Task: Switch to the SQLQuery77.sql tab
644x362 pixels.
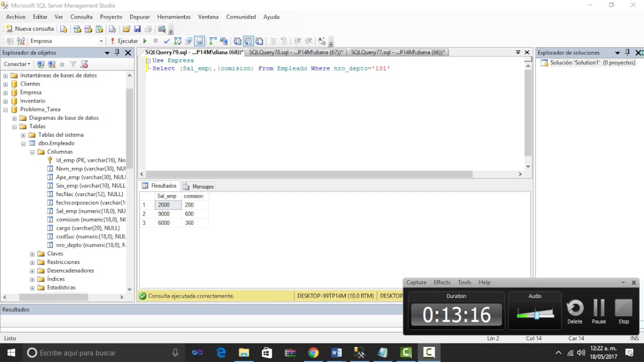Action: pos(397,52)
